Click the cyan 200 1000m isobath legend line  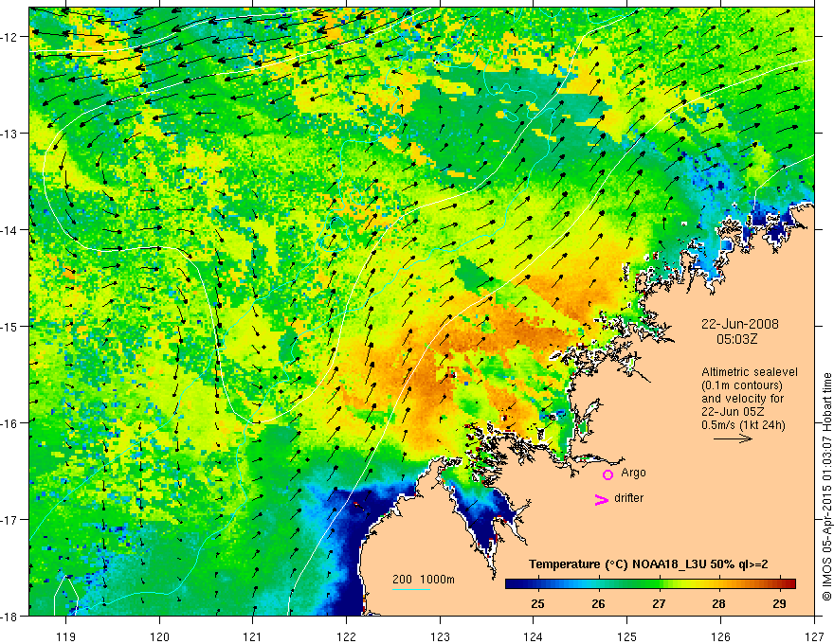click(x=411, y=589)
